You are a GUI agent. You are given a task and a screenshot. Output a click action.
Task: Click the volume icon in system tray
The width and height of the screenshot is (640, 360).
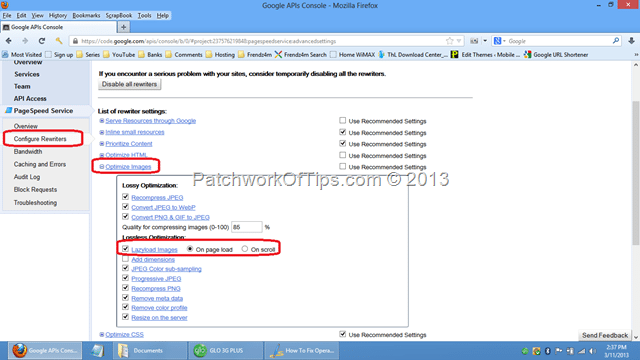(592, 351)
